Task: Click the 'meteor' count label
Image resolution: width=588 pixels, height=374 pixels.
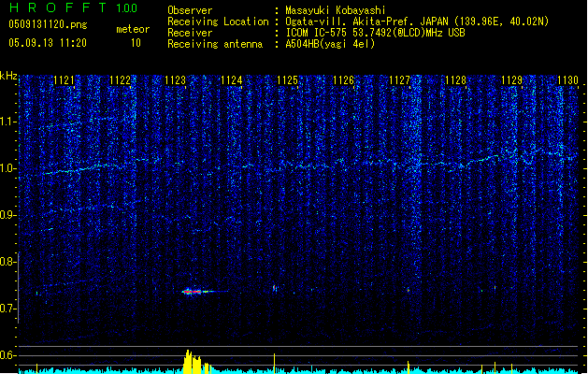Action: tap(133, 29)
